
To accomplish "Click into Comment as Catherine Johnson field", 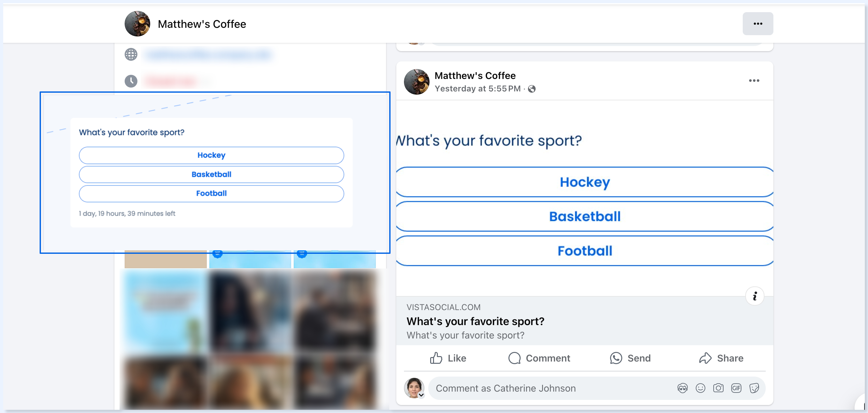I will [553, 388].
